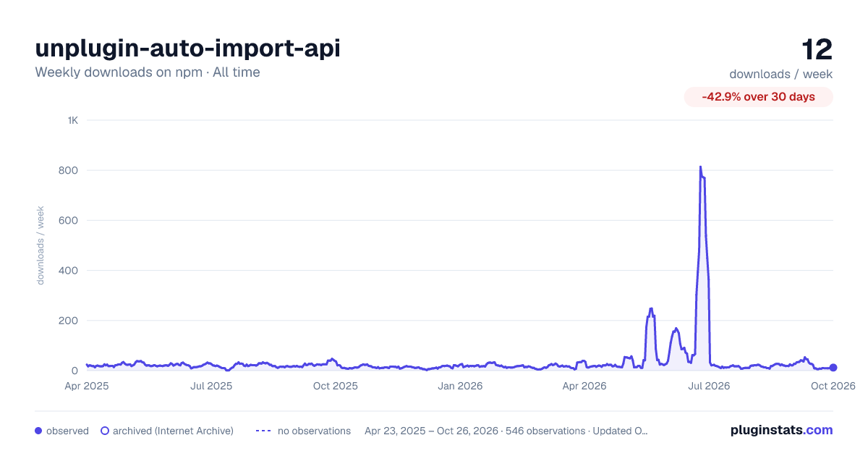
Task: Click the Apr 2025 x-axis label
Action: (86, 386)
